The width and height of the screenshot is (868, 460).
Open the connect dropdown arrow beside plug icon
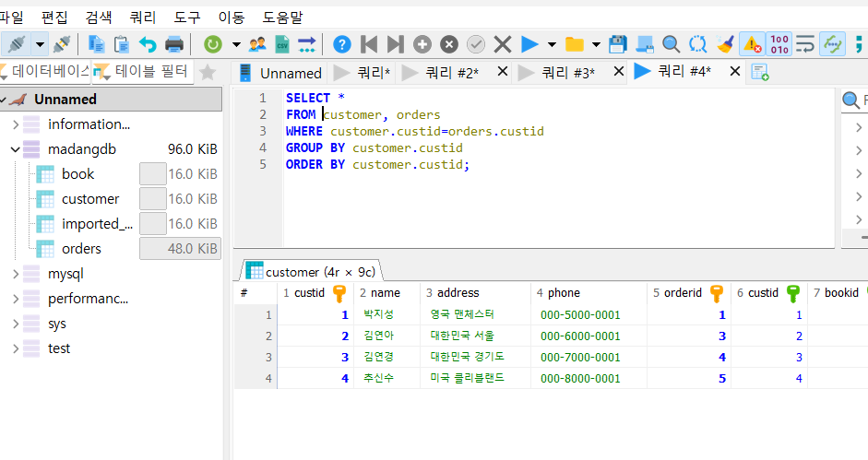pyautogui.click(x=40, y=44)
